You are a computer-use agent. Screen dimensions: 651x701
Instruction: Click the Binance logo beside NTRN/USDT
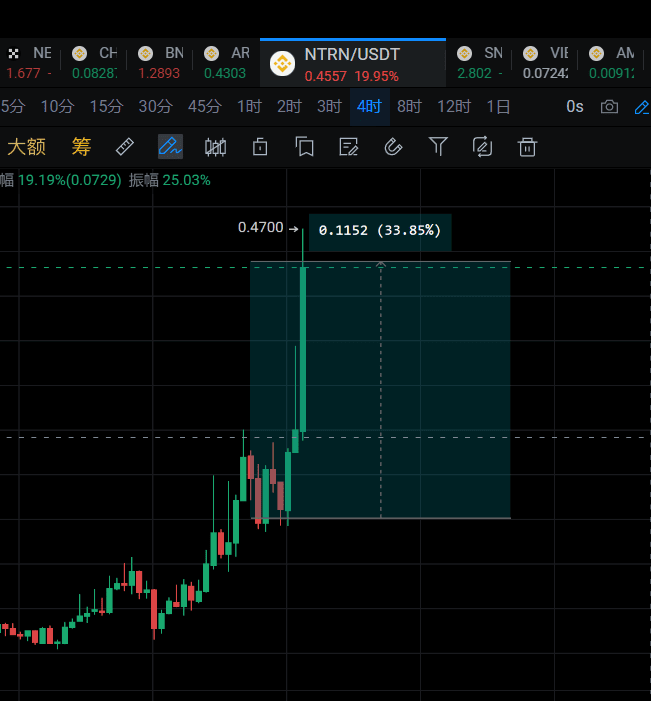coord(283,63)
